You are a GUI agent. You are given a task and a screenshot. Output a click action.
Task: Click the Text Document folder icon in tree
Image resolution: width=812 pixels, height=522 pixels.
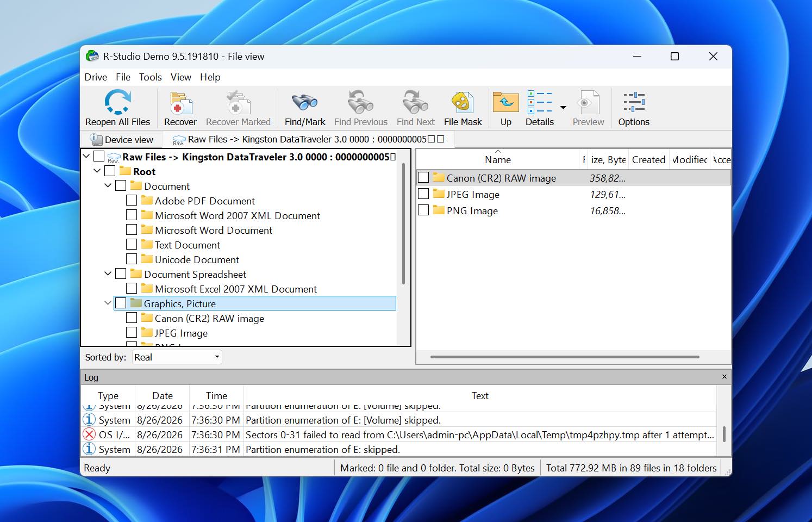click(x=147, y=244)
